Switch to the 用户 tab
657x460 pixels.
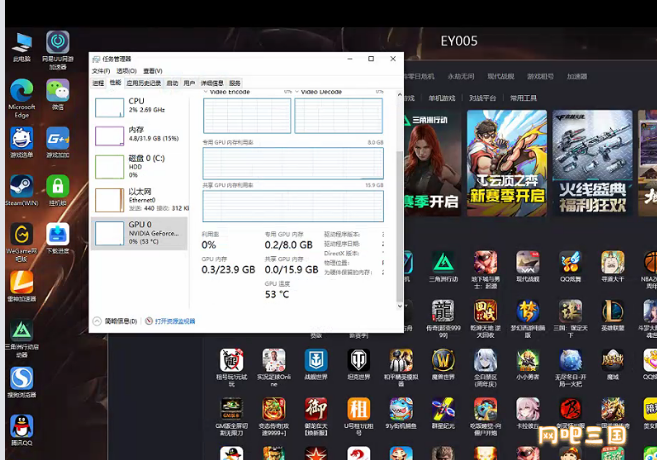click(189, 83)
